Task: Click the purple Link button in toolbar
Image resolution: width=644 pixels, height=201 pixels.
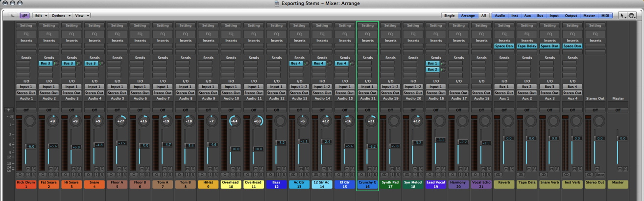Action: [x=24, y=16]
